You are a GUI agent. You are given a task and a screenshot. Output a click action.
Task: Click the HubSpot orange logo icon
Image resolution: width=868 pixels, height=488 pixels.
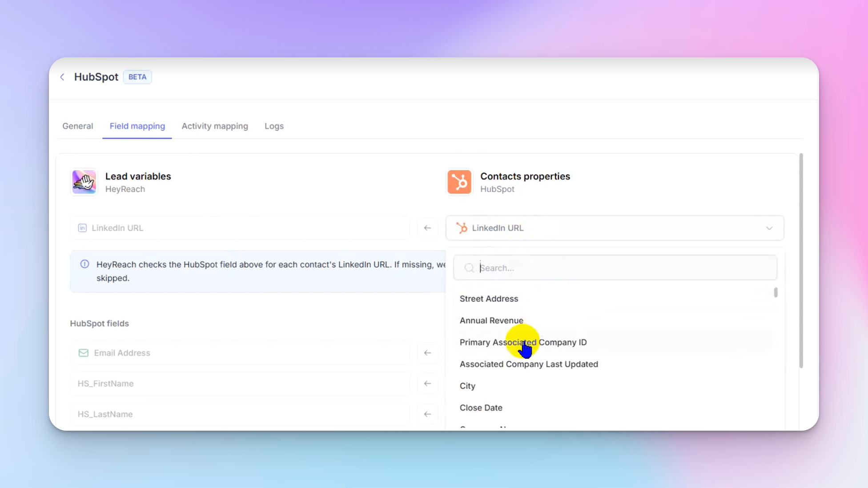point(459,182)
